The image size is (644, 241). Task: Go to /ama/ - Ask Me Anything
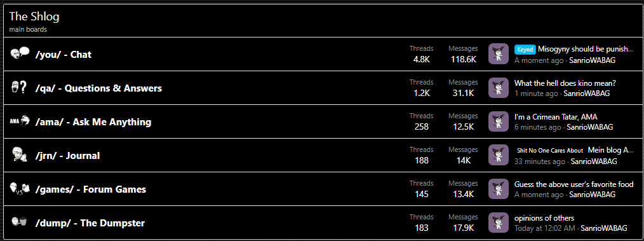pyautogui.click(x=93, y=121)
